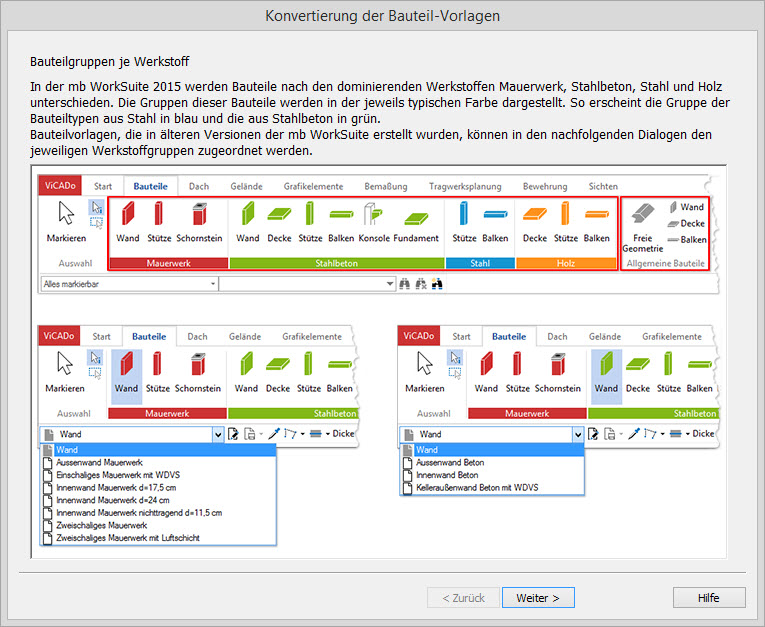Switch to the Sichten tab
Image resolution: width=765 pixels, height=627 pixels.
(603, 186)
